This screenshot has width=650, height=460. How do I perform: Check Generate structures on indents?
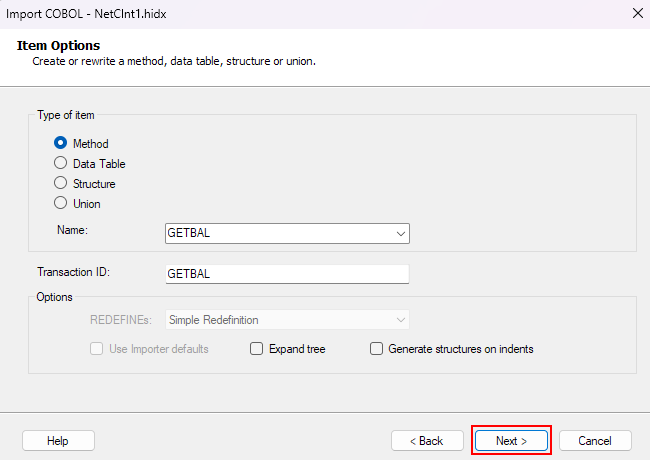pos(377,349)
